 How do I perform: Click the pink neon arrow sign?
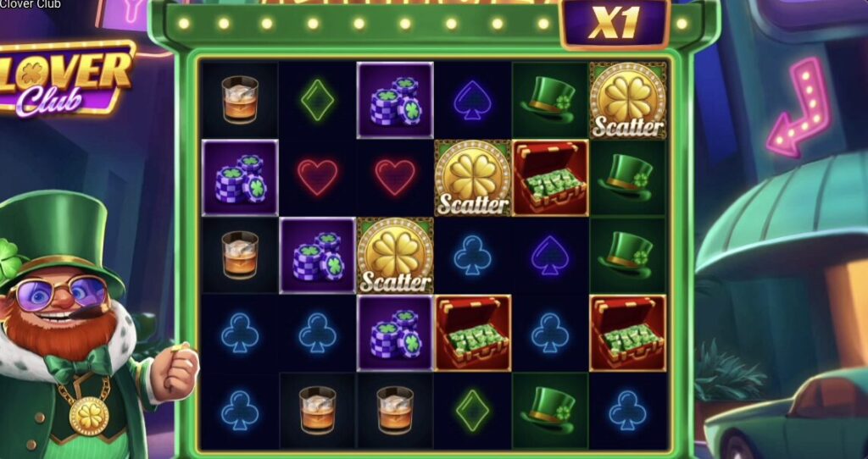[796, 108]
